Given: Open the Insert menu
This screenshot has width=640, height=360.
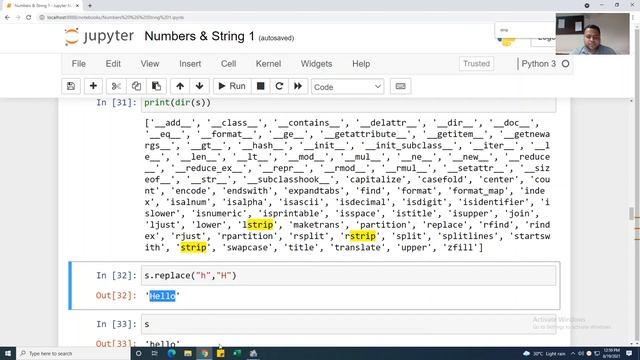Looking at the screenshot, I should pos(190,64).
